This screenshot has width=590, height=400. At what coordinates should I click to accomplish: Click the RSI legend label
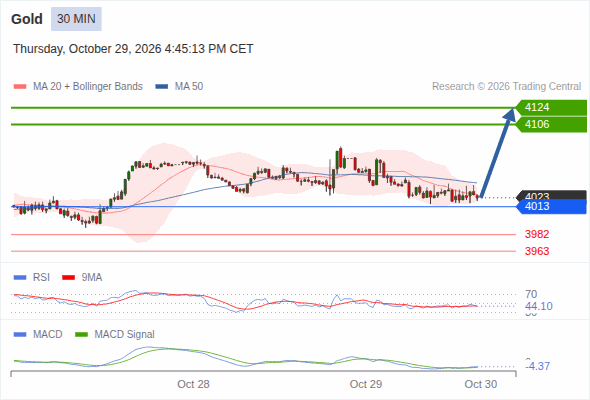pyautogui.click(x=41, y=278)
